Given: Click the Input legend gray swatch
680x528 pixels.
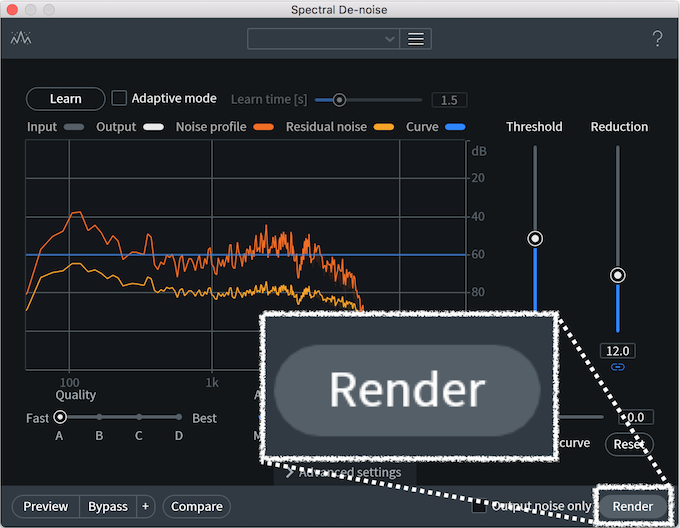Looking at the screenshot, I should pyautogui.click(x=74, y=127).
